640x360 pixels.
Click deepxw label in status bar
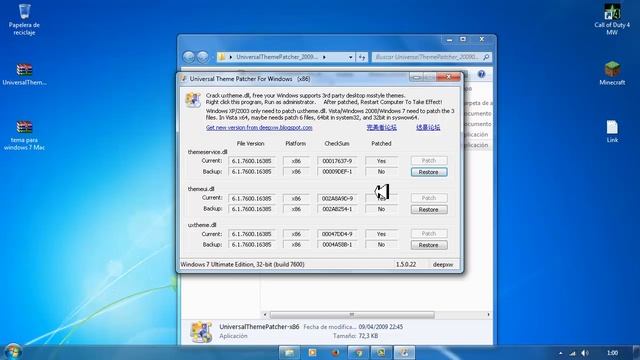[x=443, y=264]
